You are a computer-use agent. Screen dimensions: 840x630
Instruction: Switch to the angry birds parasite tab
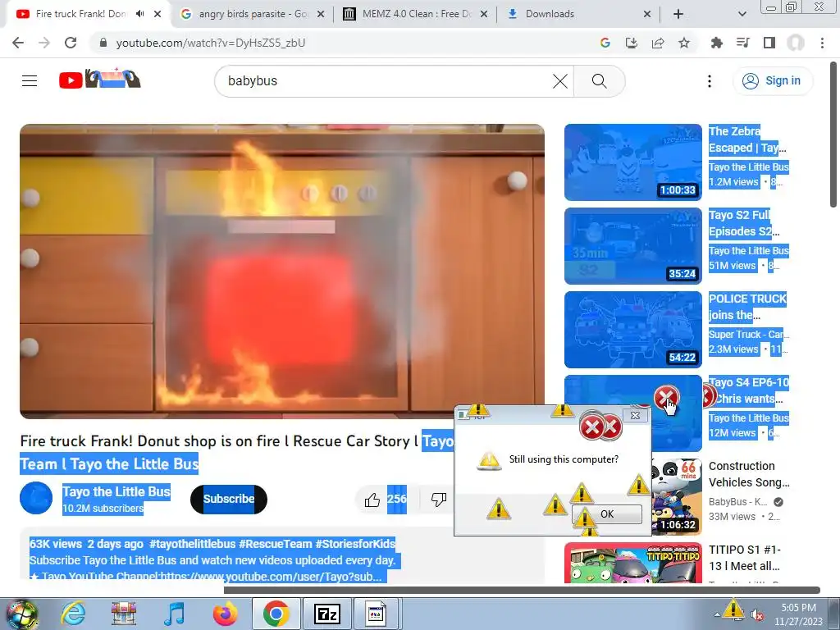pos(253,14)
